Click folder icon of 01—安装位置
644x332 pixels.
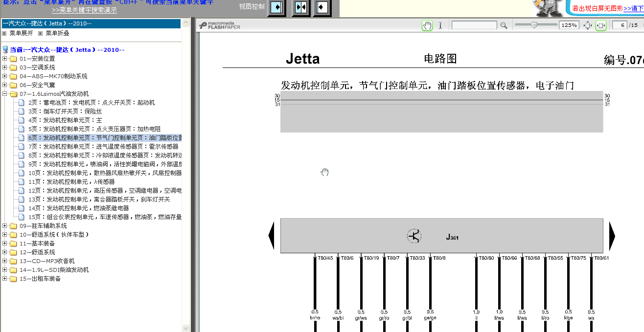13,59
